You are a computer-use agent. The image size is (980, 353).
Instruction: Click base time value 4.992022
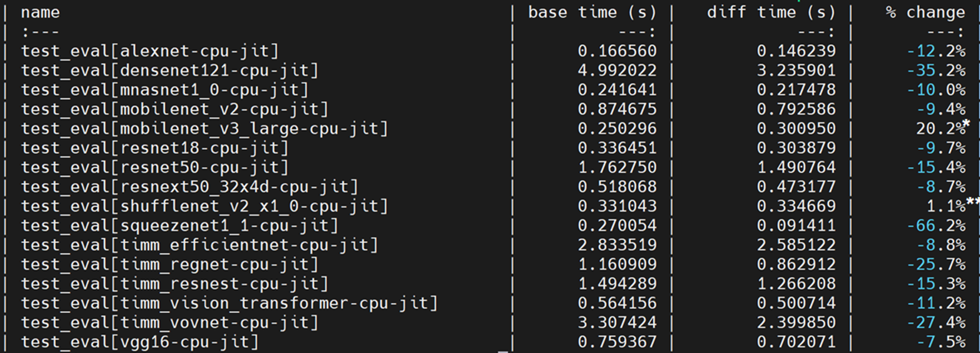coord(617,70)
